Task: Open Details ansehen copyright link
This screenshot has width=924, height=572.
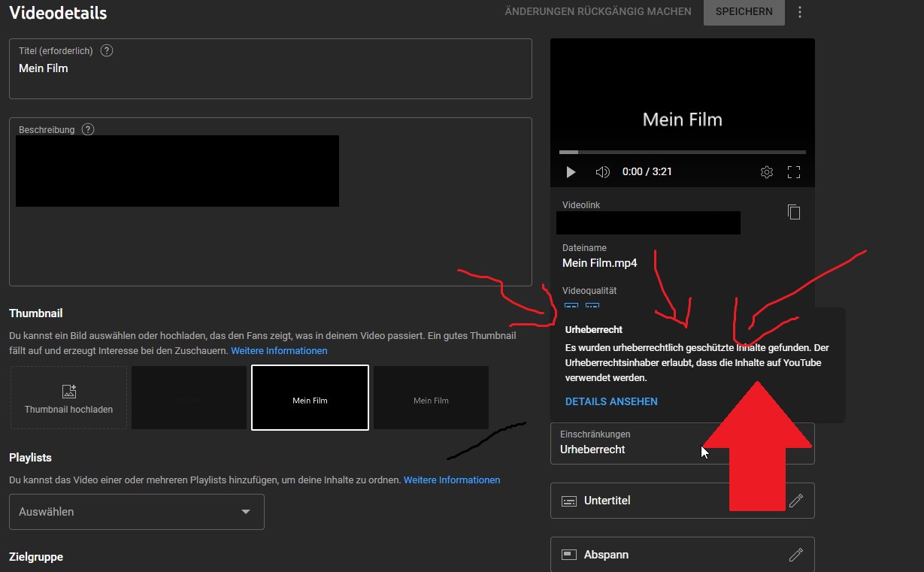Action: click(x=611, y=401)
